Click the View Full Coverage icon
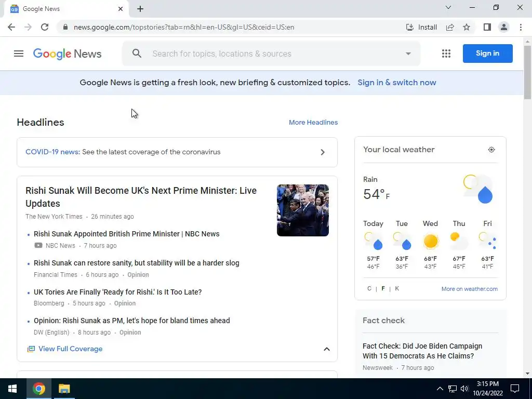Viewport: 532px width, 399px height. click(31, 349)
